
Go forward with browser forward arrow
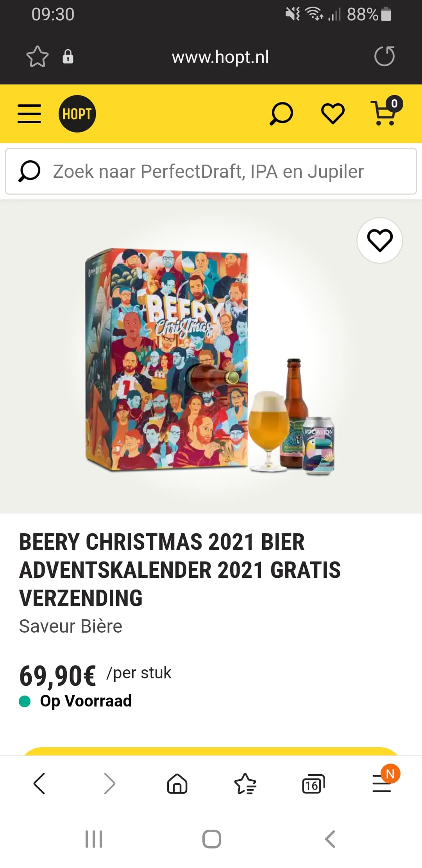[110, 784]
